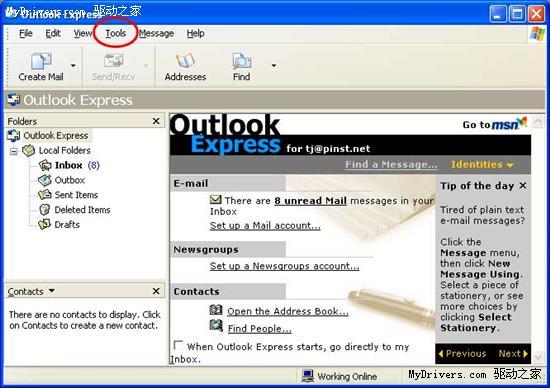Click the Send/Recv toolbar icon
This screenshot has height=388, width=550.
tap(113, 61)
